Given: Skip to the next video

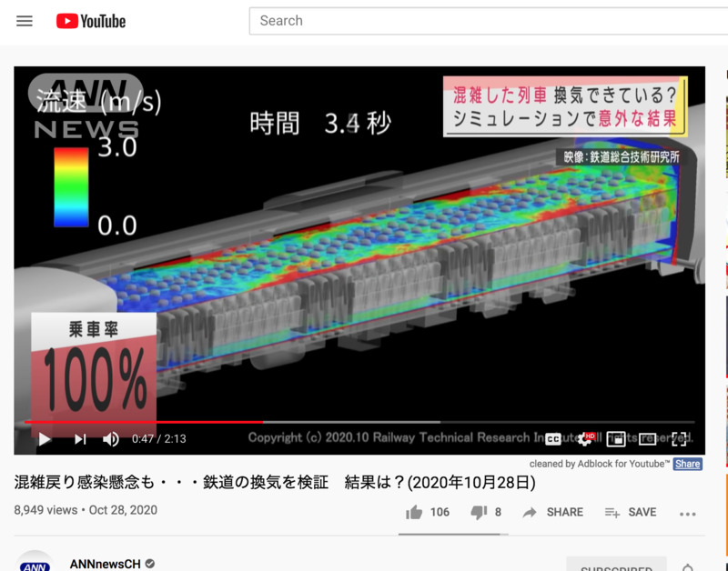Looking at the screenshot, I should (80, 439).
